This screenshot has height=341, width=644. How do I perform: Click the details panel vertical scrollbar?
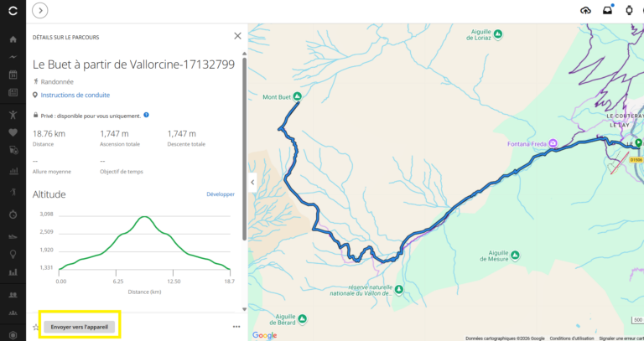244,148
